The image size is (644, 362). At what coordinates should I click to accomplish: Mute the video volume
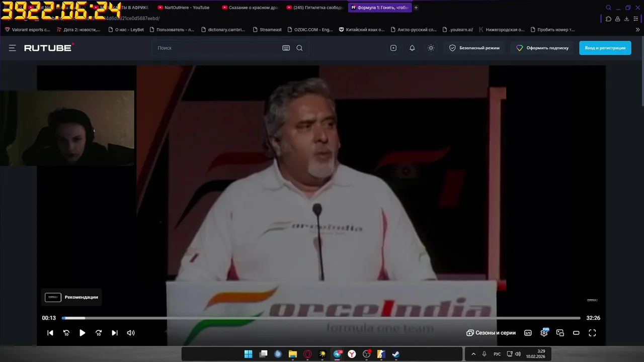(131, 333)
